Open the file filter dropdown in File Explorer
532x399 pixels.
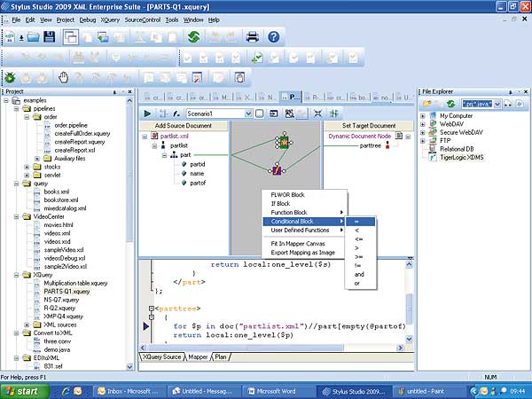coord(497,104)
